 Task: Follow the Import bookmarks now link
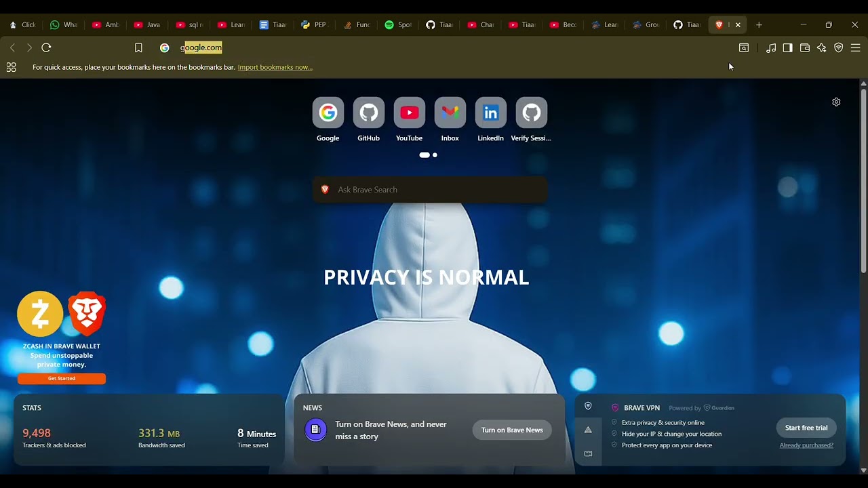click(x=275, y=67)
